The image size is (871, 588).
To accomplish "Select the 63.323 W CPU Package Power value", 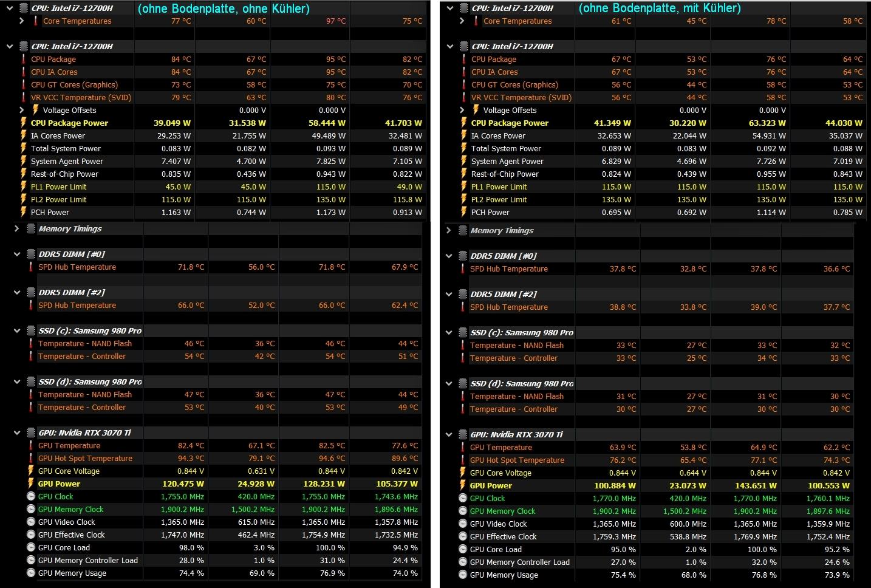I will point(767,123).
